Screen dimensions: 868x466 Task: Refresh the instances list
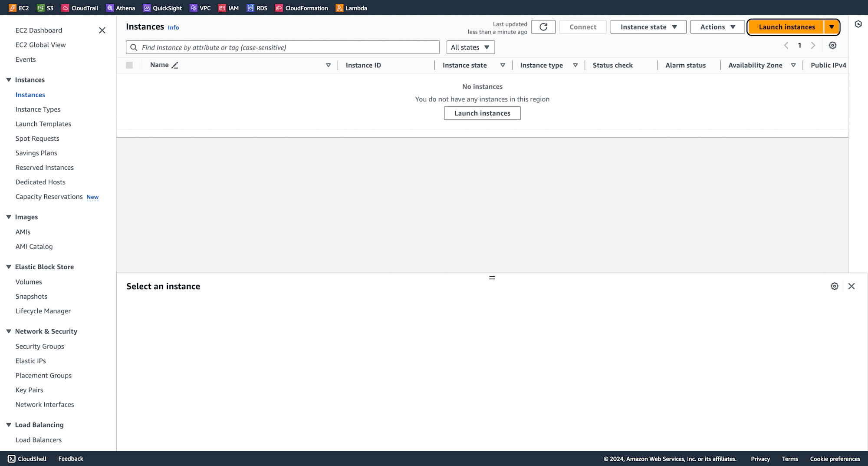pyautogui.click(x=543, y=27)
